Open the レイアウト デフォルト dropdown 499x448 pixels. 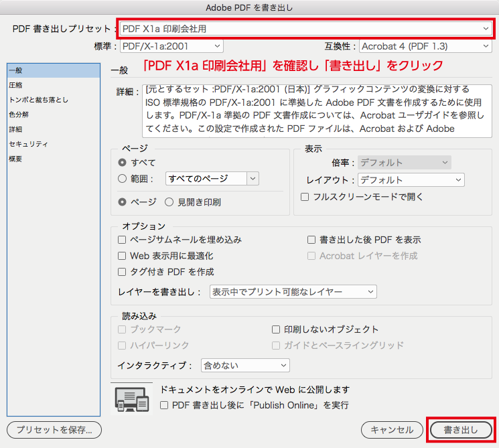pyautogui.click(x=411, y=180)
